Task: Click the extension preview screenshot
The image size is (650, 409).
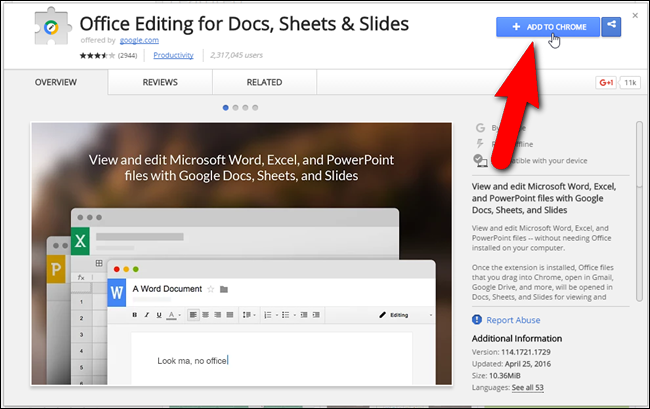Action: (x=242, y=254)
